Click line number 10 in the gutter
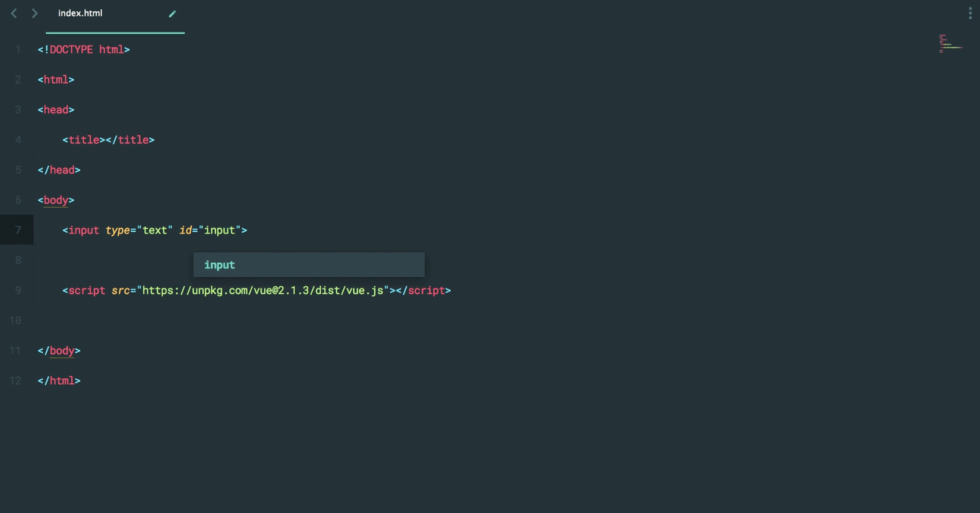The image size is (980, 513). pyautogui.click(x=15, y=321)
